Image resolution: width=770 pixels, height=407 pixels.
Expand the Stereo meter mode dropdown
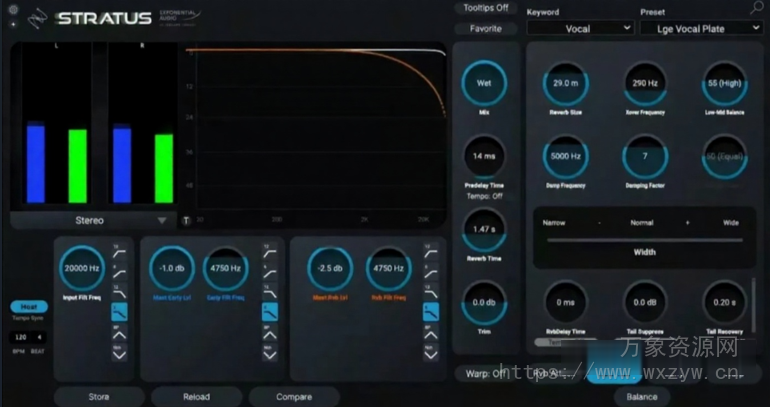[93, 220]
